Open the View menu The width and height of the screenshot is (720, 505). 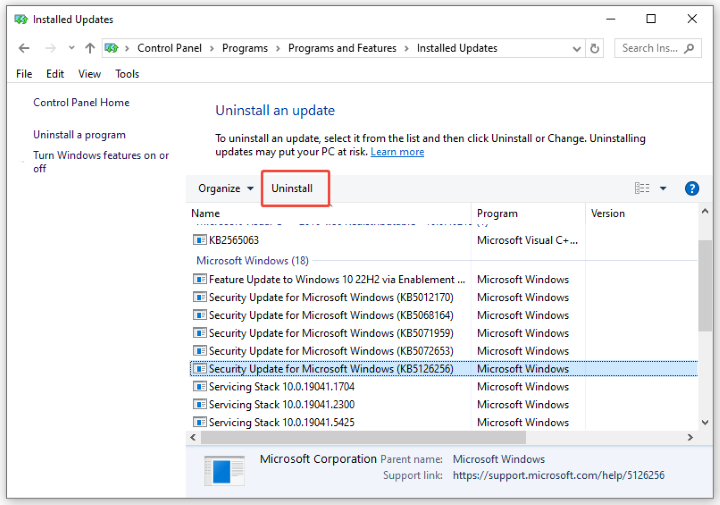(x=90, y=74)
